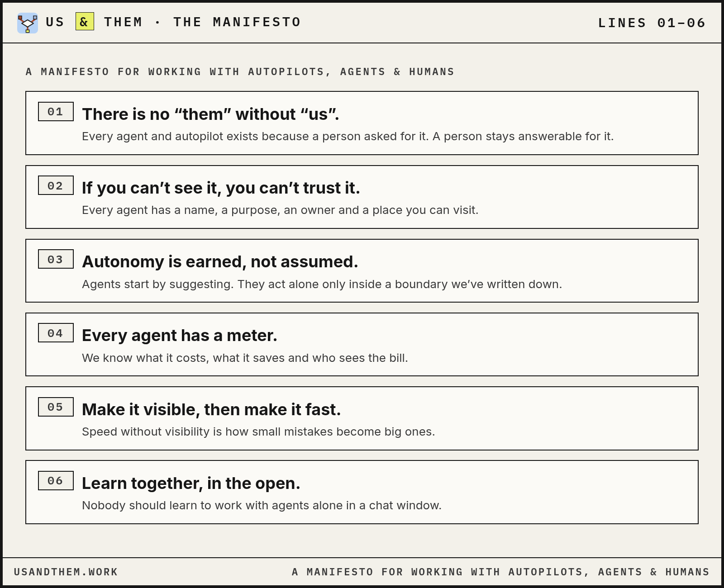Click the 03 number badge
Image resolution: width=724 pixels, height=588 pixels.
(56, 259)
